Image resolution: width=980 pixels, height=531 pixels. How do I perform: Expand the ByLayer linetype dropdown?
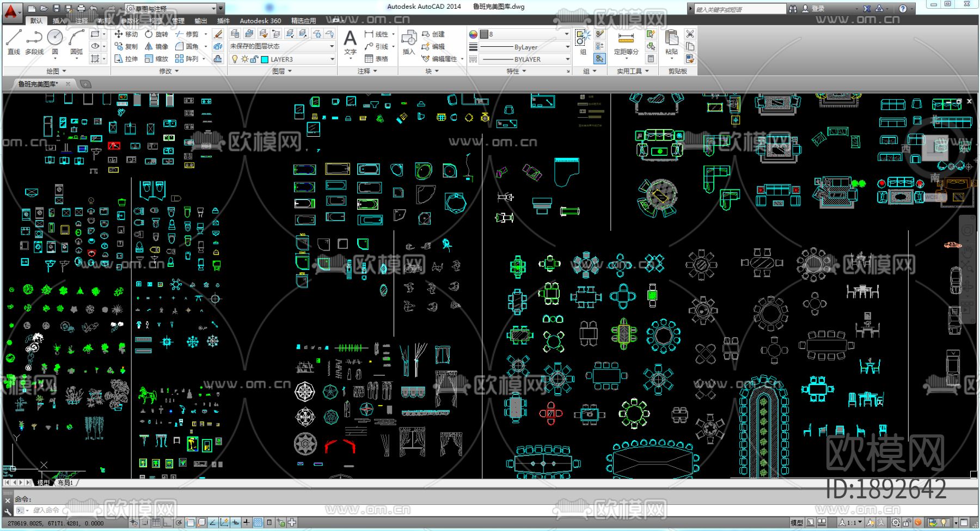[567, 47]
